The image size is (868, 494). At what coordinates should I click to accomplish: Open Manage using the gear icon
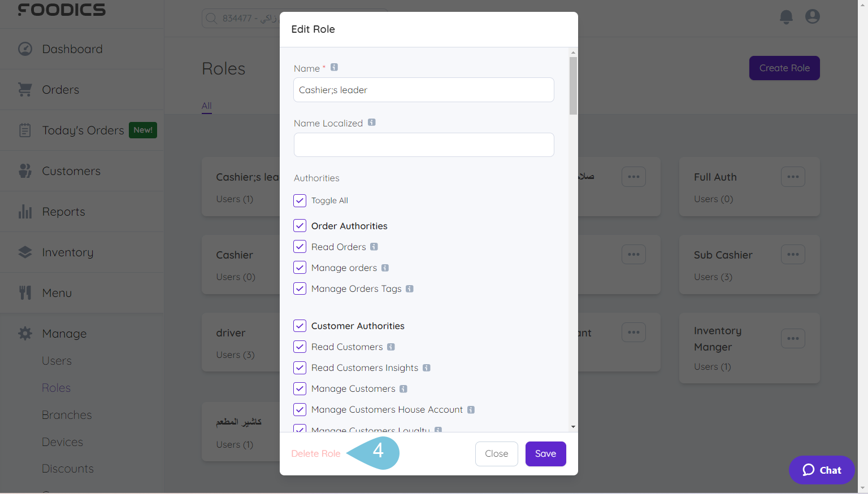[x=25, y=333]
